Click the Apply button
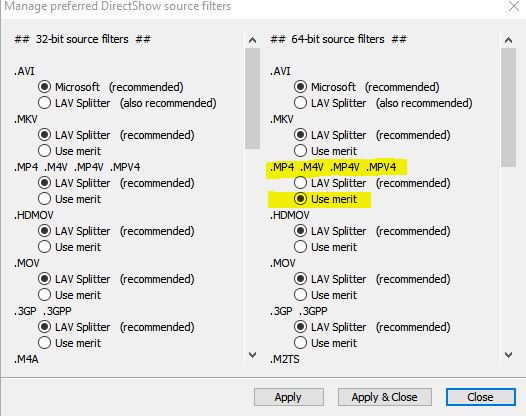 288,397
